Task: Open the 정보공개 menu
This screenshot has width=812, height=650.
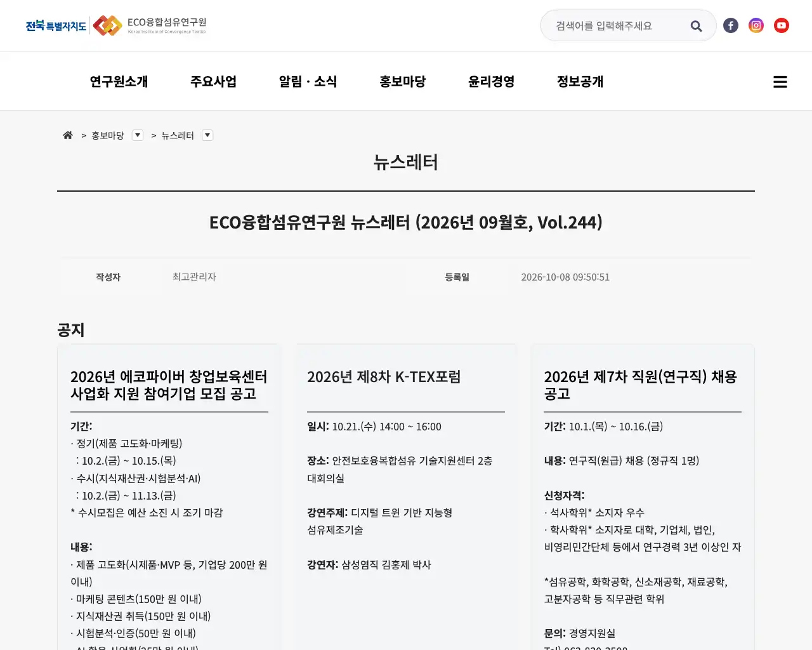Action: 580,81
